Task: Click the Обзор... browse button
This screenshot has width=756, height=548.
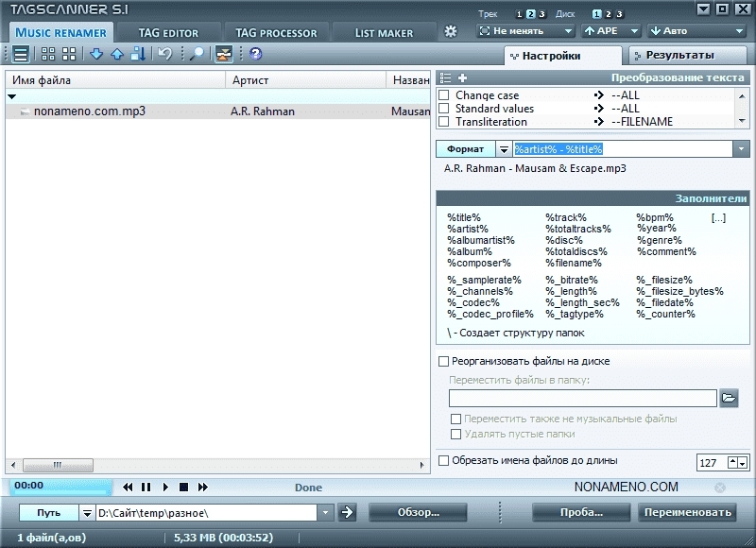Action: [x=418, y=512]
